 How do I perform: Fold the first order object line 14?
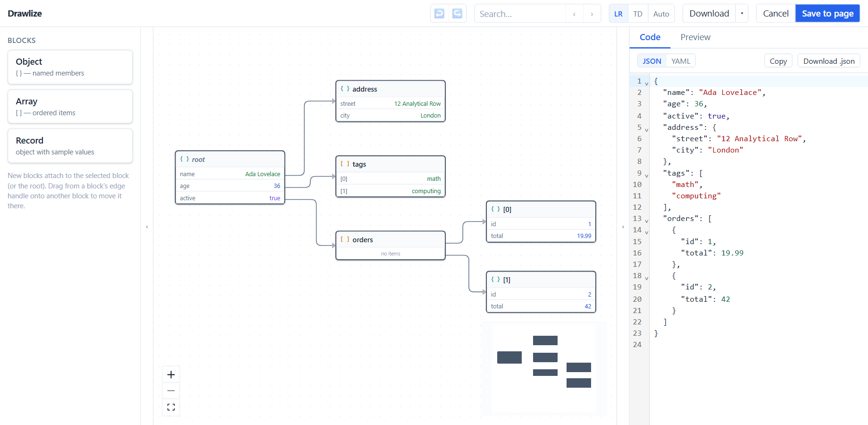[x=647, y=232]
